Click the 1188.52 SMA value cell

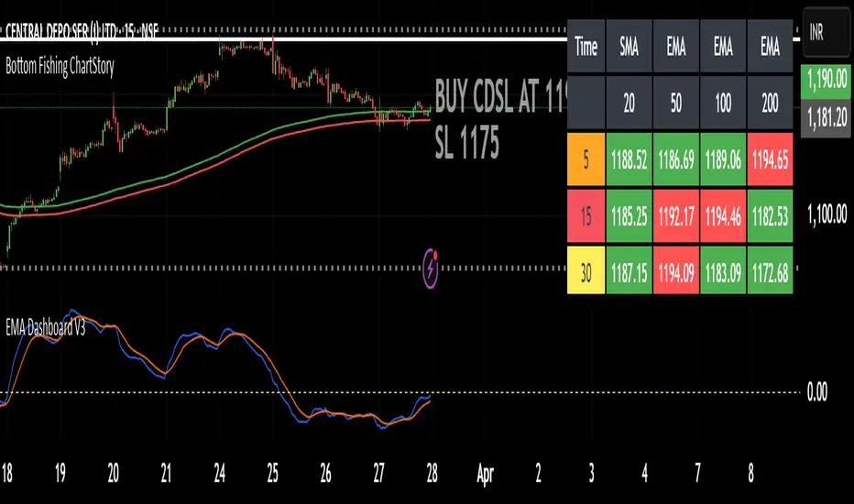point(630,159)
